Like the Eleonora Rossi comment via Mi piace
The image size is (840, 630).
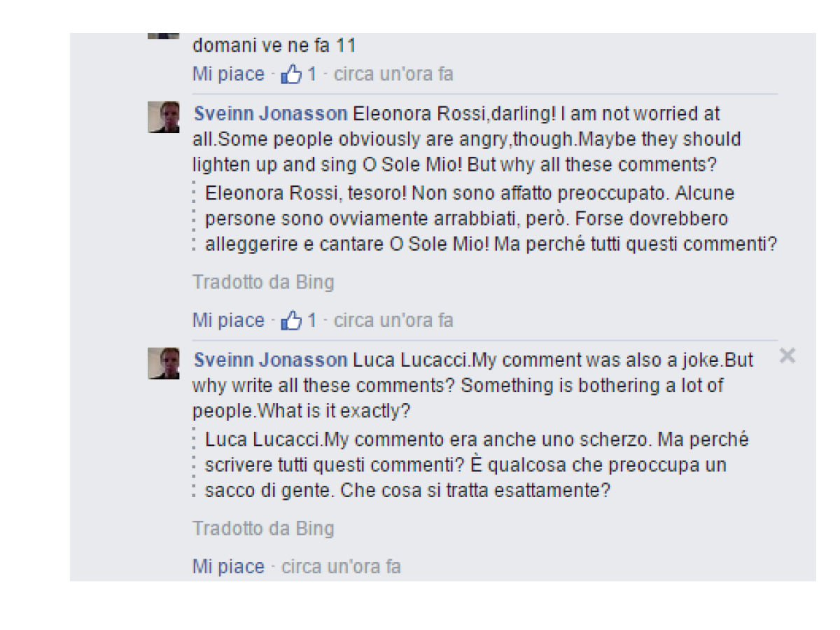point(228,321)
